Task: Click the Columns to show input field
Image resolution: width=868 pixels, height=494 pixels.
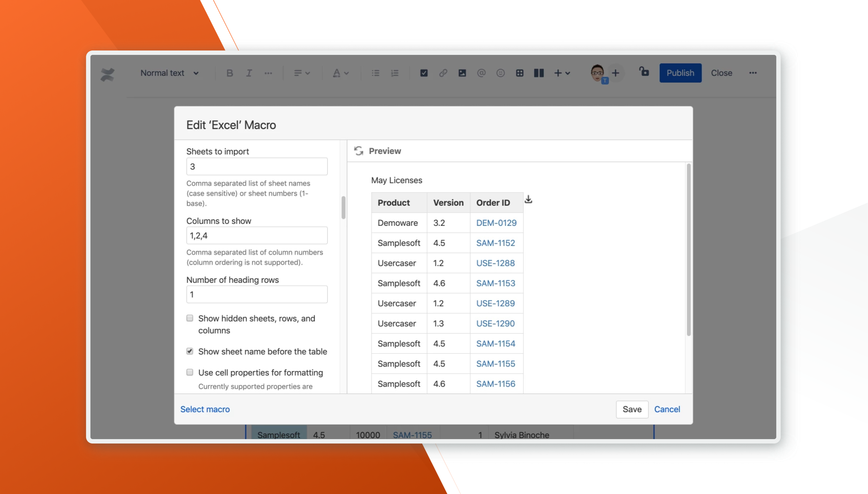Action: coord(257,235)
